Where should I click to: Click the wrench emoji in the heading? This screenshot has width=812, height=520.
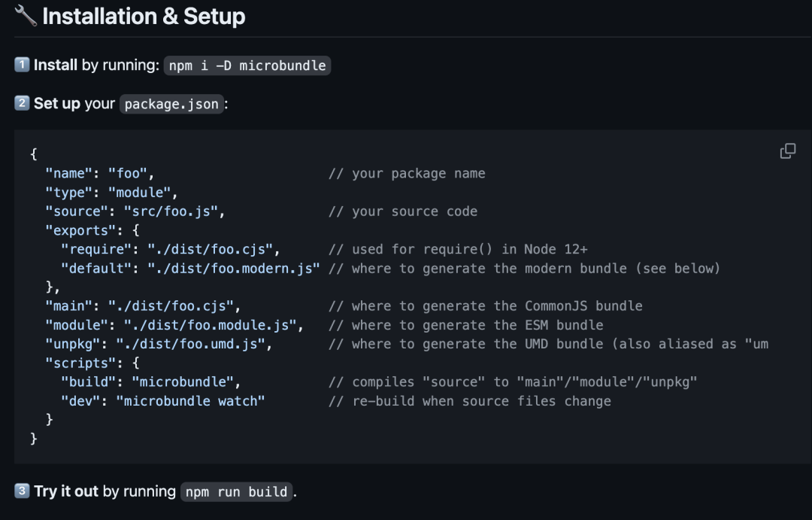click(x=26, y=16)
